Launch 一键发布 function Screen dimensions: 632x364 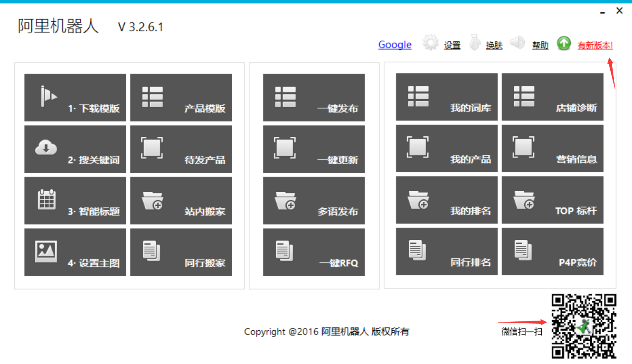[314, 98]
